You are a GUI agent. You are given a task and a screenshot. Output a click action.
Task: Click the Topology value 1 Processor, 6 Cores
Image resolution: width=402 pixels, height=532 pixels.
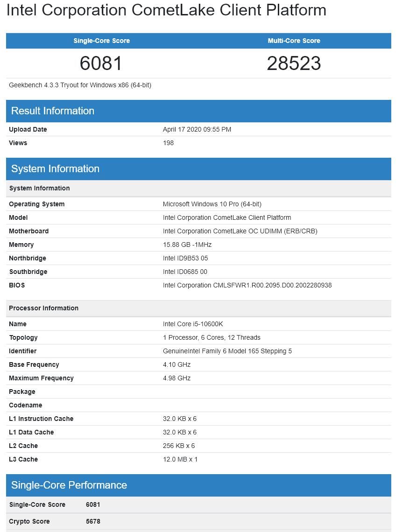point(212,337)
